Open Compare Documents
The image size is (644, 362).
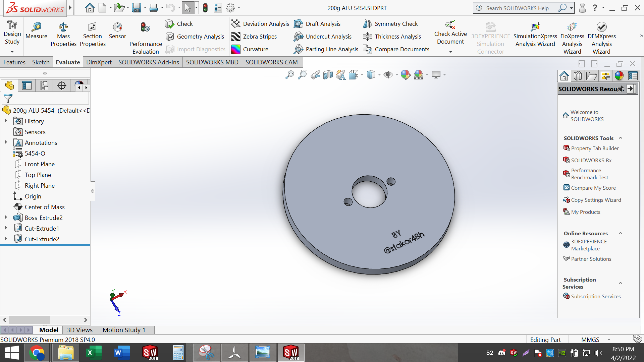click(396, 49)
